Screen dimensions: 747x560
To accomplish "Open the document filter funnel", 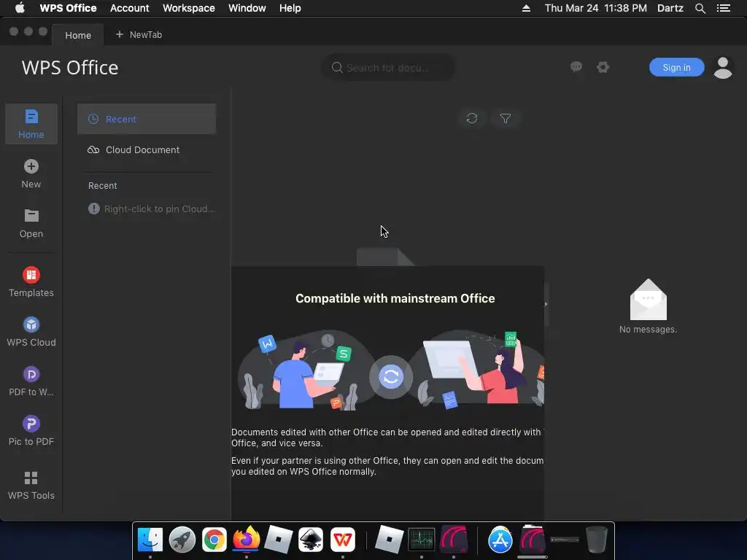I will 506,118.
